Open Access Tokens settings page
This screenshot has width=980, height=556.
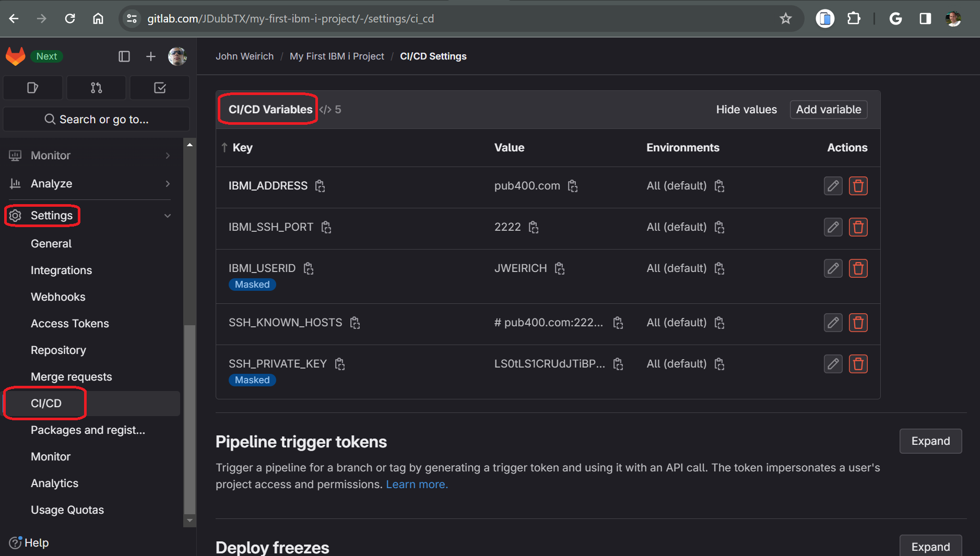[70, 324]
